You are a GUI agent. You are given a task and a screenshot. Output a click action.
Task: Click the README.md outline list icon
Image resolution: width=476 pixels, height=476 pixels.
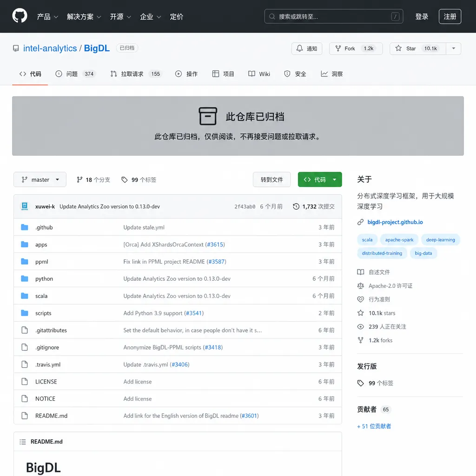pos(22,442)
